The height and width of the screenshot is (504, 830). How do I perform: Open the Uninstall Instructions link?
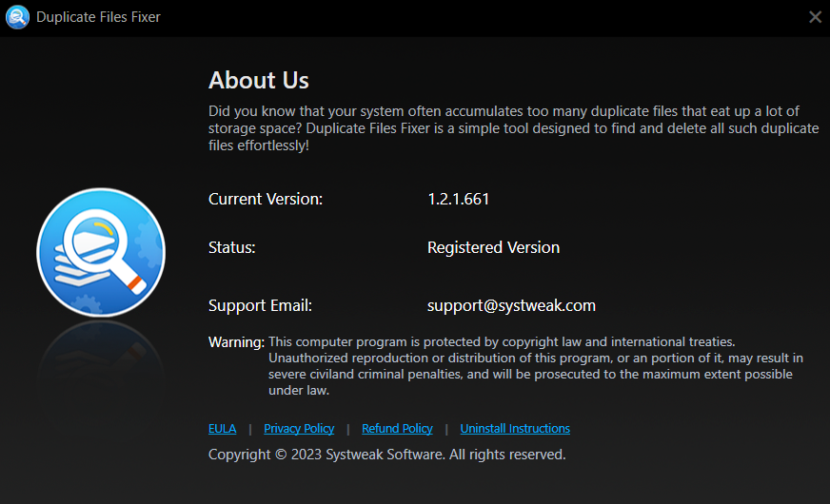515,428
